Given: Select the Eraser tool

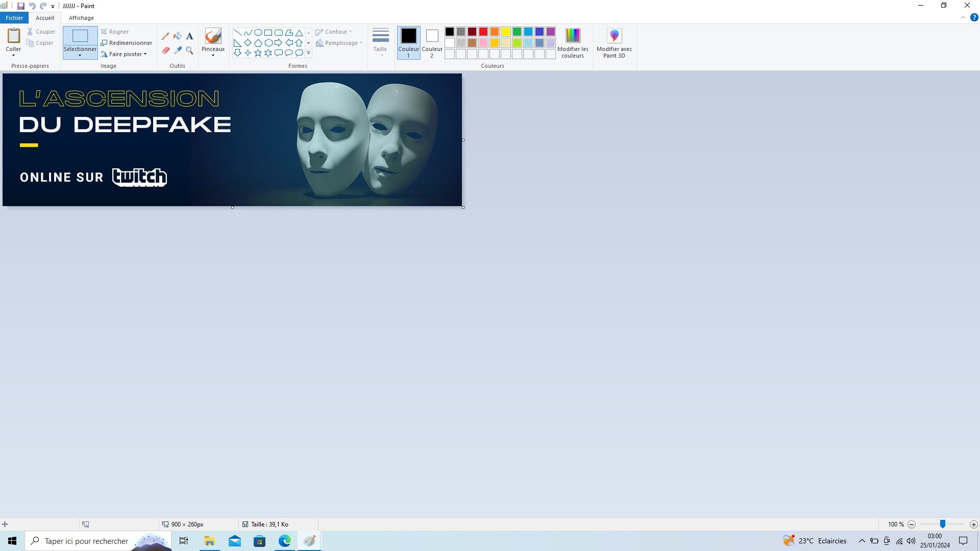Looking at the screenshot, I should tap(165, 51).
